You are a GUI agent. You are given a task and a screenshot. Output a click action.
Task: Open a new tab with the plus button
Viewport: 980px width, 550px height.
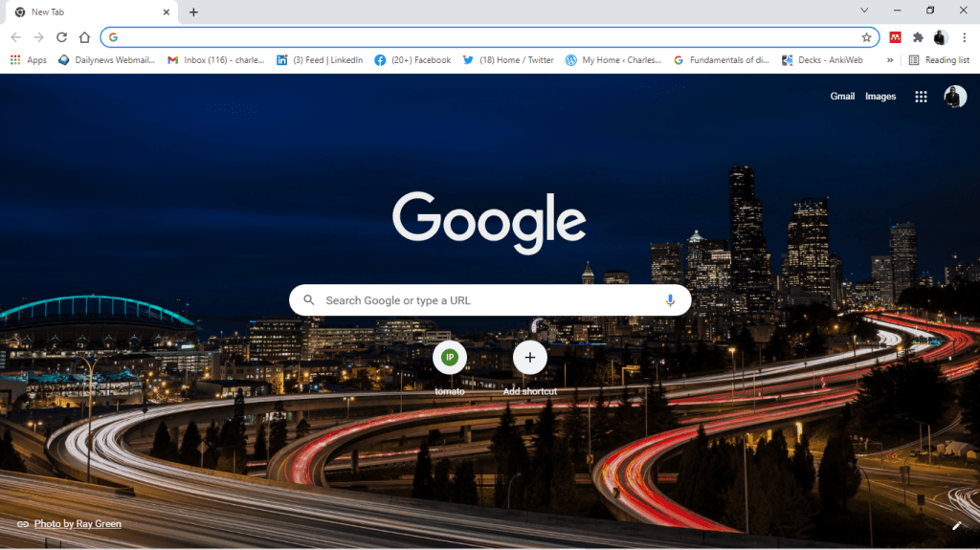point(193,12)
